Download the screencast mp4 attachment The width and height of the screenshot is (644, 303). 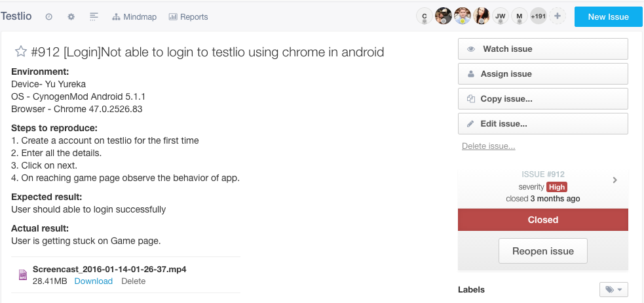[x=93, y=281]
